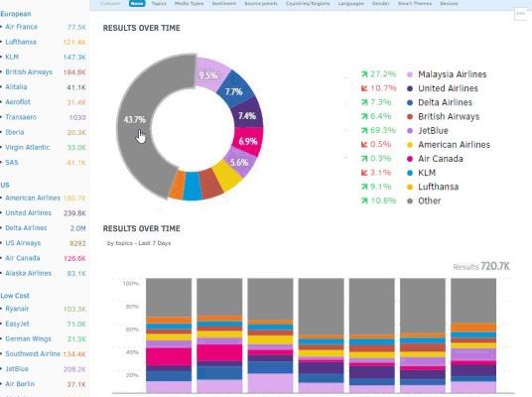Open the Virgin Atlantic topic
This screenshot has width=532, height=397.
pos(28,147)
